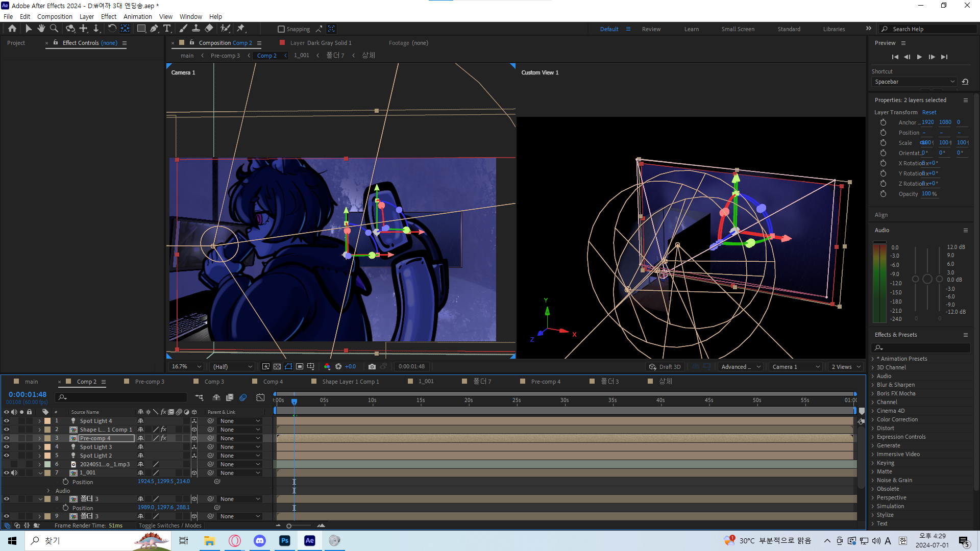
Task: Select the Clone Stamp tool
Action: (x=196, y=29)
